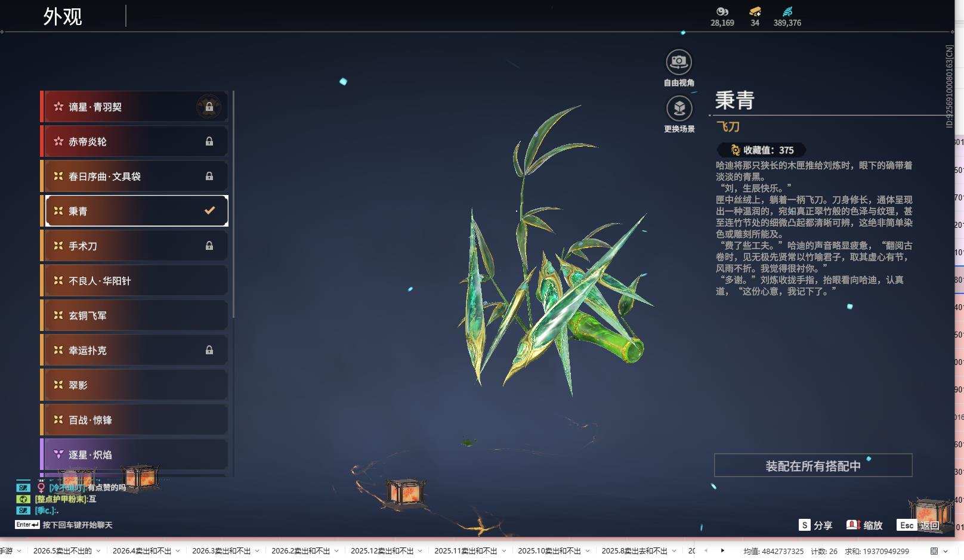Click the previous sheet tabs arrow
The image size is (964, 560).
pos(706,551)
